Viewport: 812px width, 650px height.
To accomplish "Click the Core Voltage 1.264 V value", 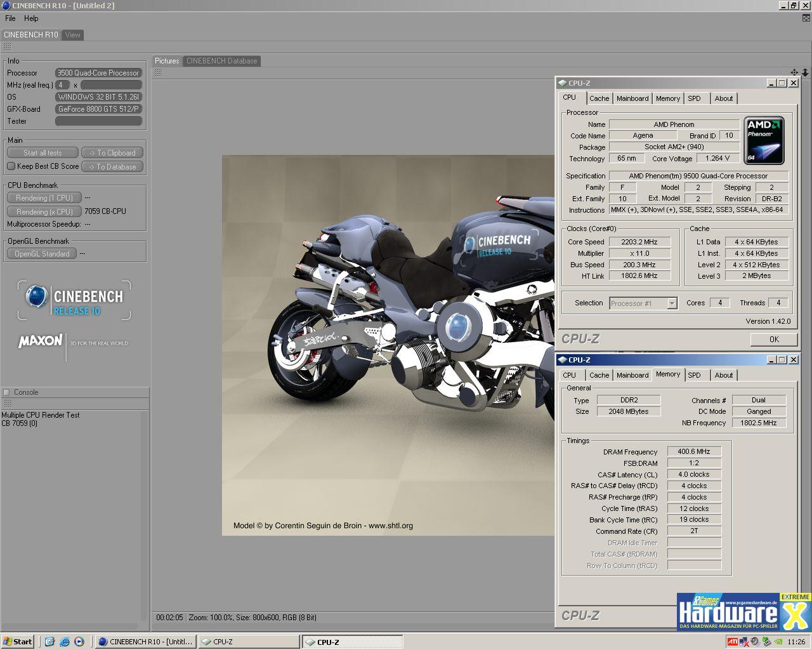I will click(x=717, y=158).
